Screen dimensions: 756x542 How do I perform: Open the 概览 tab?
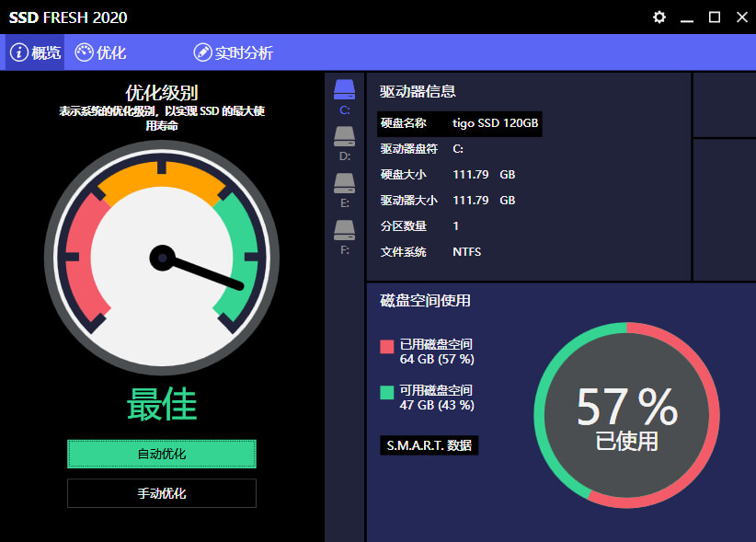[x=39, y=52]
